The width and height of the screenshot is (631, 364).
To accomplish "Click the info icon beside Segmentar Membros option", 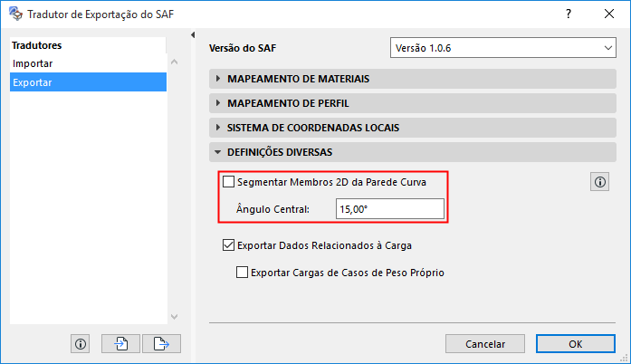I will pos(599,182).
